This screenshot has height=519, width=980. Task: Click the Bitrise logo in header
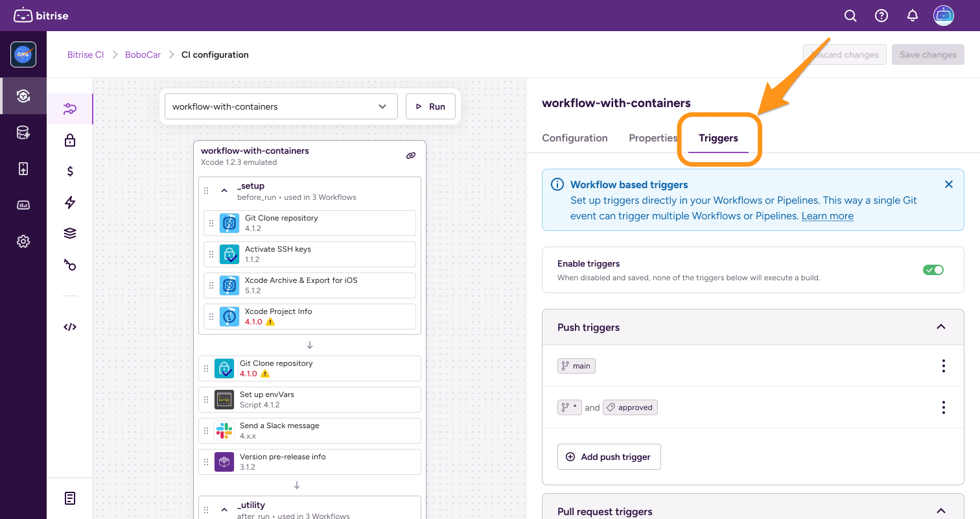[x=41, y=15]
